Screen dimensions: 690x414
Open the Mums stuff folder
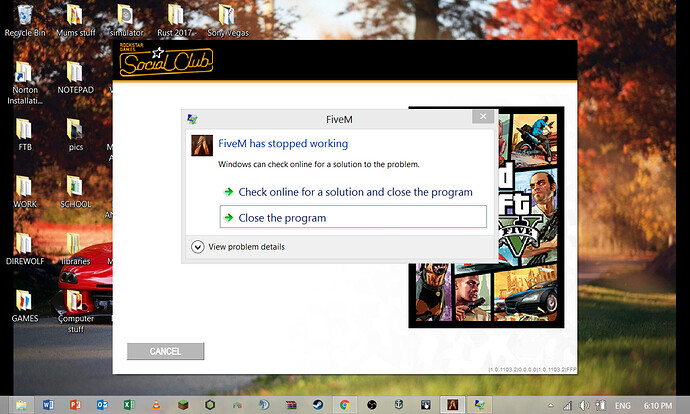point(75,20)
